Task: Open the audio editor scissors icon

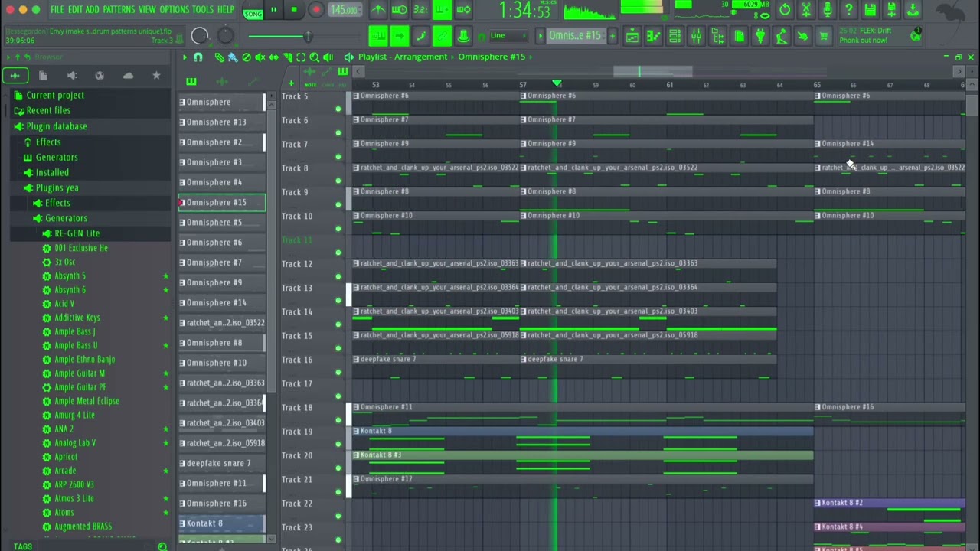Action: 806,10
